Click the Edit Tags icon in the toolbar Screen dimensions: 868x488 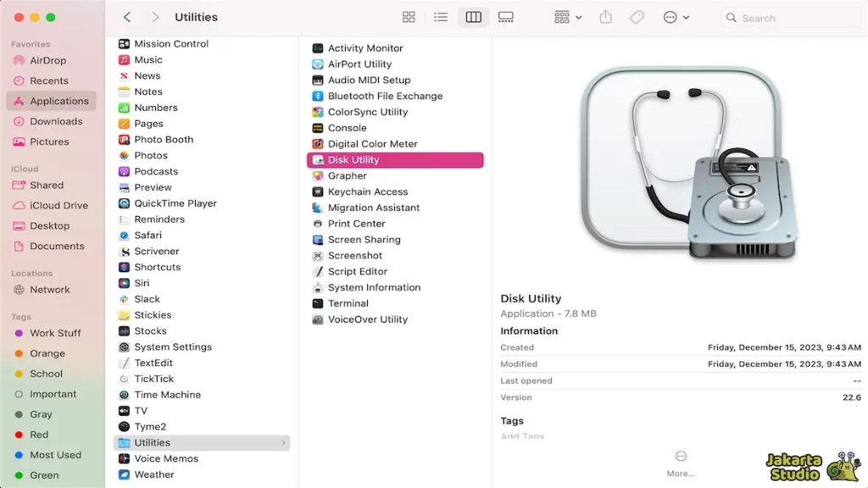pyautogui.click(x=637, y=16)
